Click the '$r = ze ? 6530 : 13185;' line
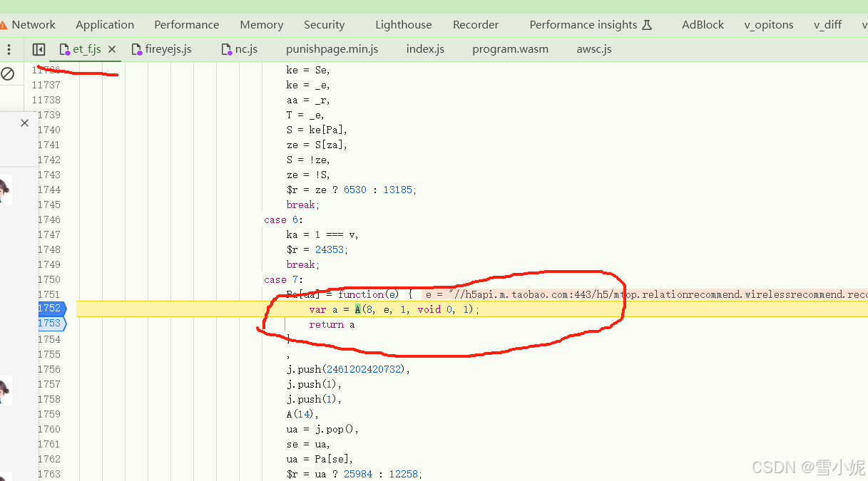 click(352, 190)
